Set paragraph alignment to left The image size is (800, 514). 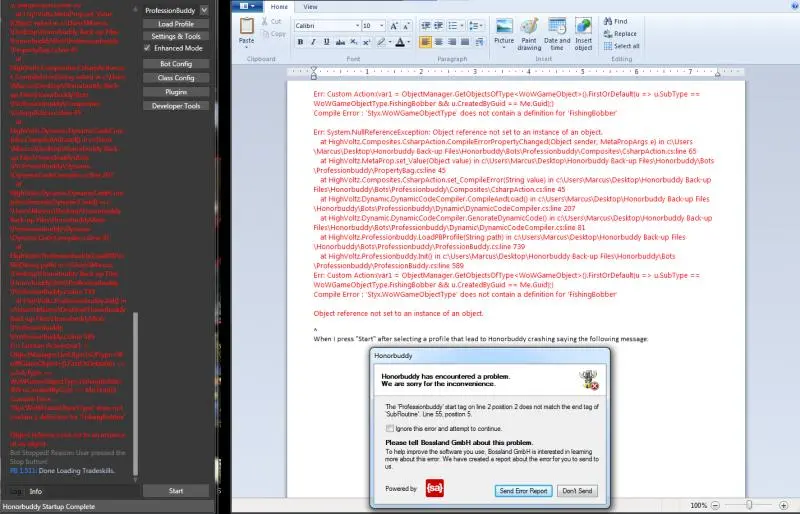(x=426, y=42)
